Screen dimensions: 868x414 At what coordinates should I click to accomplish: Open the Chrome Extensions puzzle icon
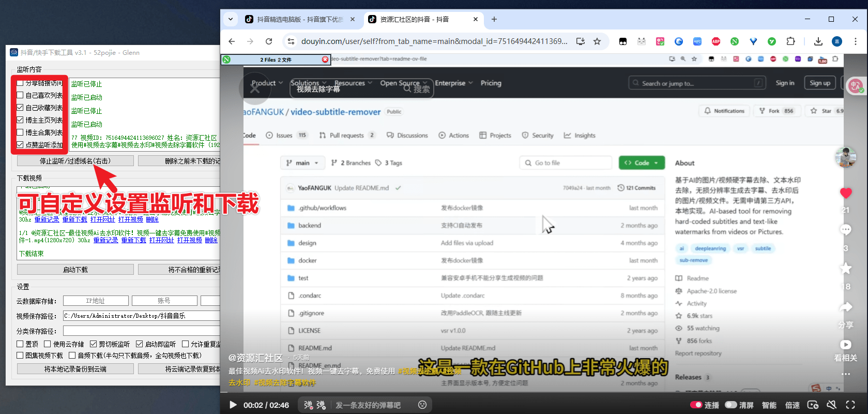point(790,41)
